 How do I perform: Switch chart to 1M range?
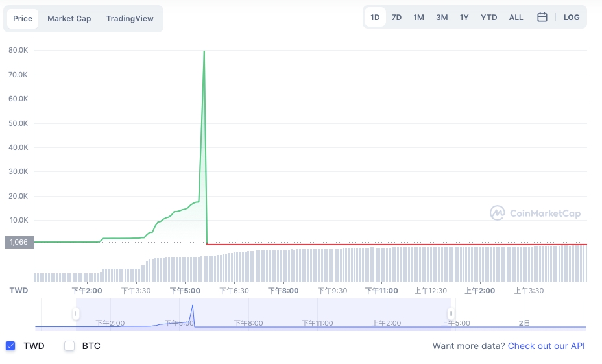click(x=419, y=18)
